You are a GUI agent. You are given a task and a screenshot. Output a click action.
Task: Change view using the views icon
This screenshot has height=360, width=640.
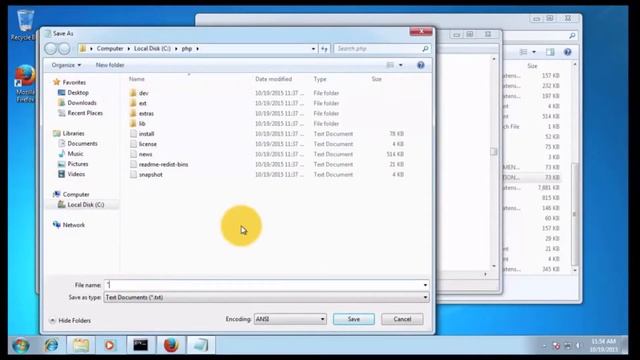coord(390,65)
